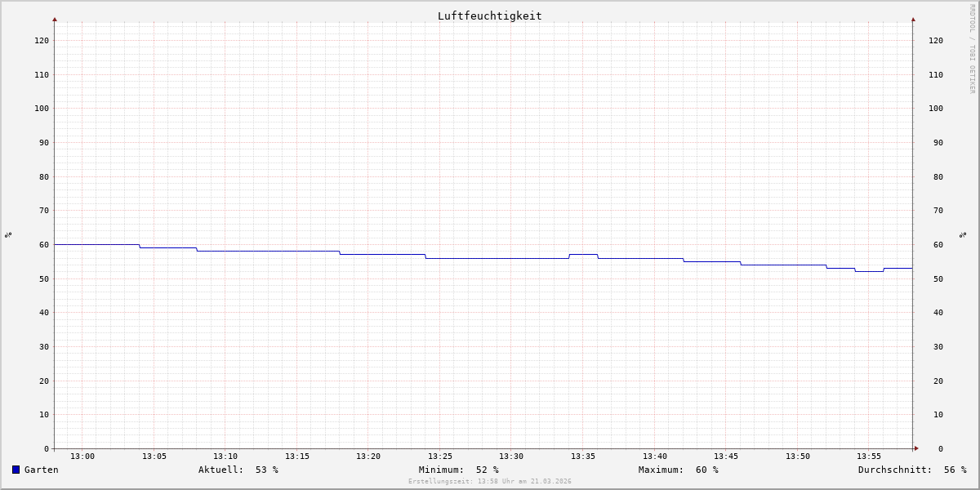This screenshot has width=980, height=490.
Task: Click the % unit label beside the right axis
Action: (963, 234)
